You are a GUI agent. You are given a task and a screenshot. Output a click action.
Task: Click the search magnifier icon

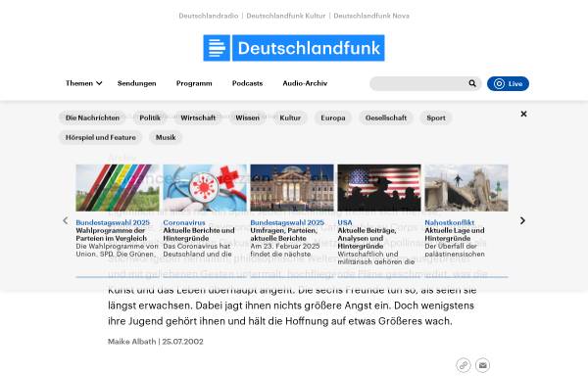pos(472,83)
